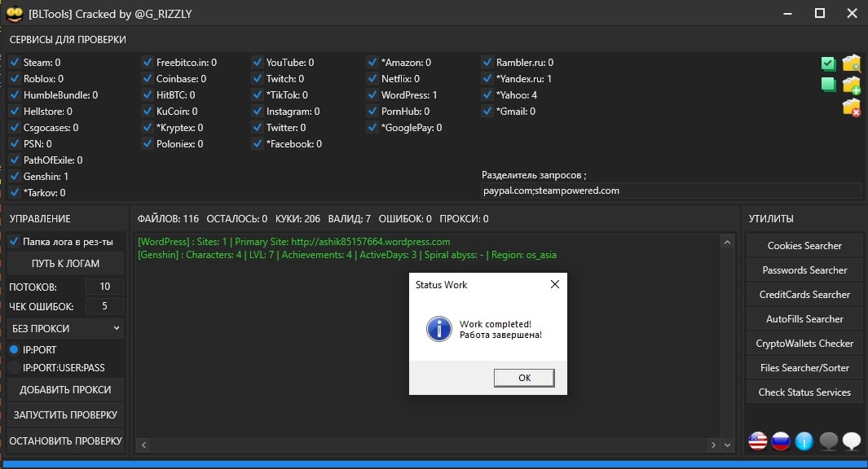Screen dimensions: 868x469
Task: Click the [Genshin] result log line
Action: pyautogui.click(x=347, y=255)
